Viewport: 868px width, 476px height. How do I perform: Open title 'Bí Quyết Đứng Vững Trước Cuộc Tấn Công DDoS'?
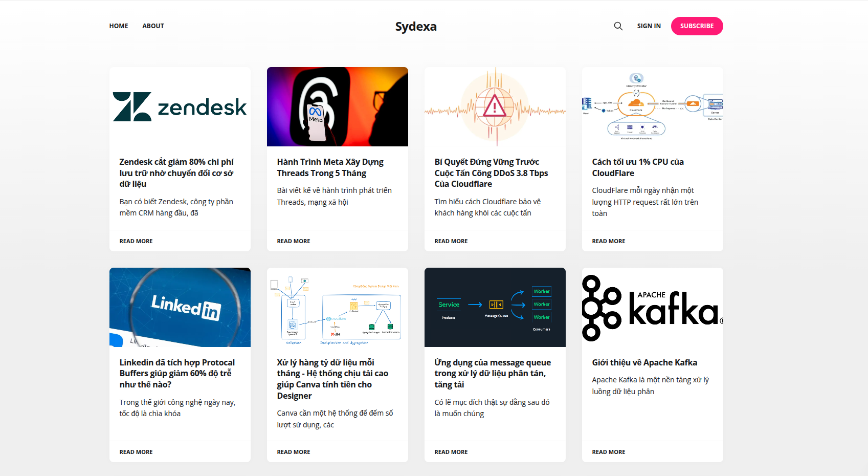tap(491, 173)
